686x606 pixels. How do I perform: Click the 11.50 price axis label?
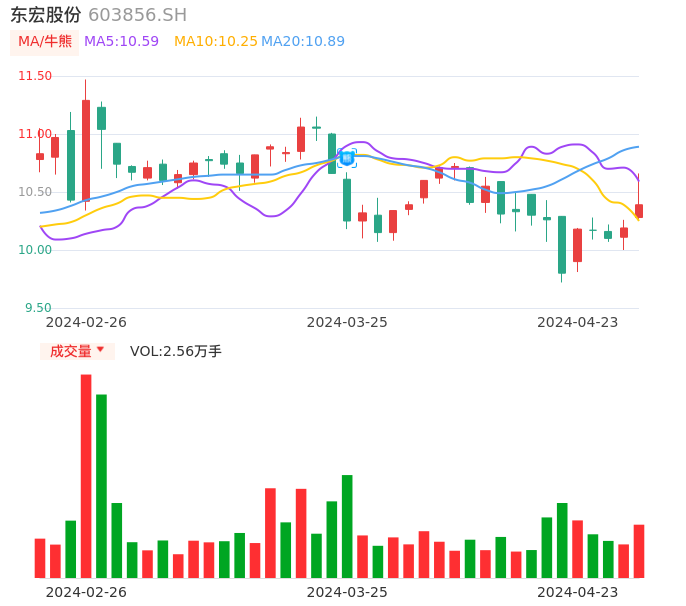point(35,76)
